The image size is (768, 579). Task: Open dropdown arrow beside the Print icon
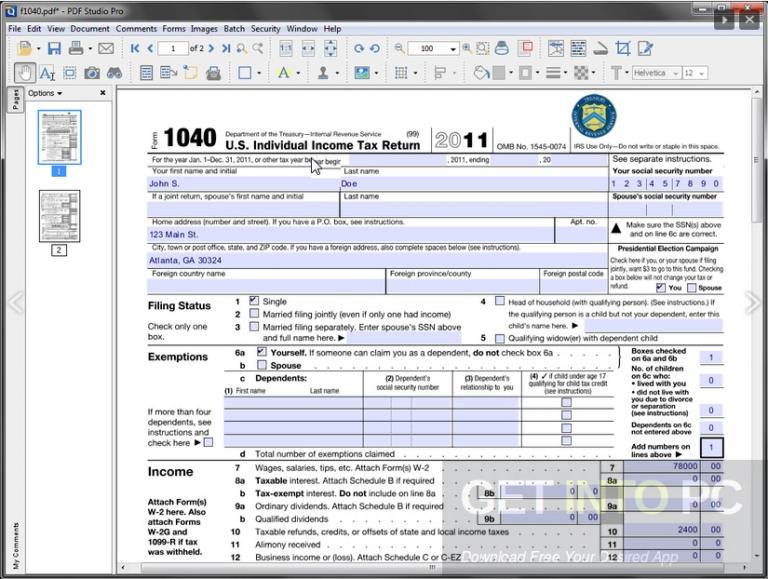pyautogui.click(x=90, y=48)
